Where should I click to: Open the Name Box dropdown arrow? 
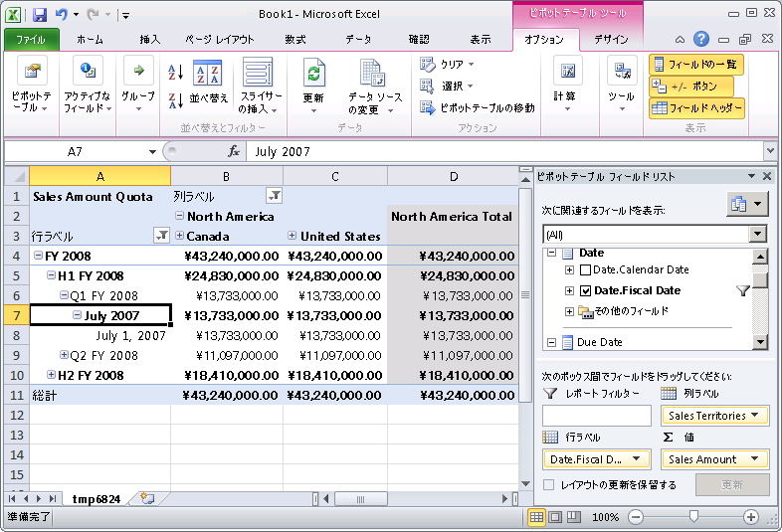coord(152,151)
